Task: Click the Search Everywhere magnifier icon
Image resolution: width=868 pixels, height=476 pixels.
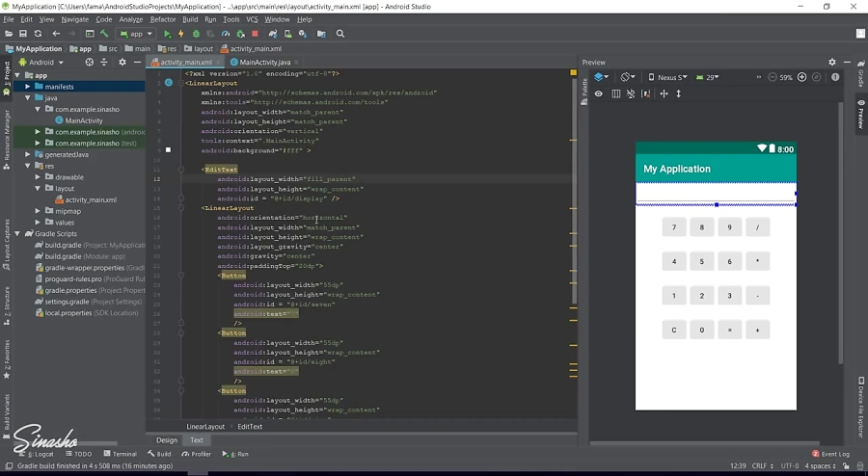Action: pyautogui.click(x=340, y=34)
